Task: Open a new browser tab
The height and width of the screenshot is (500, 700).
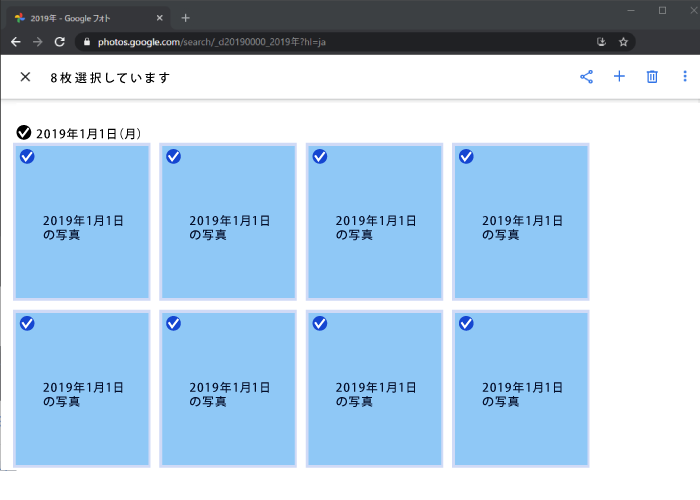Action: click(186, 18)
